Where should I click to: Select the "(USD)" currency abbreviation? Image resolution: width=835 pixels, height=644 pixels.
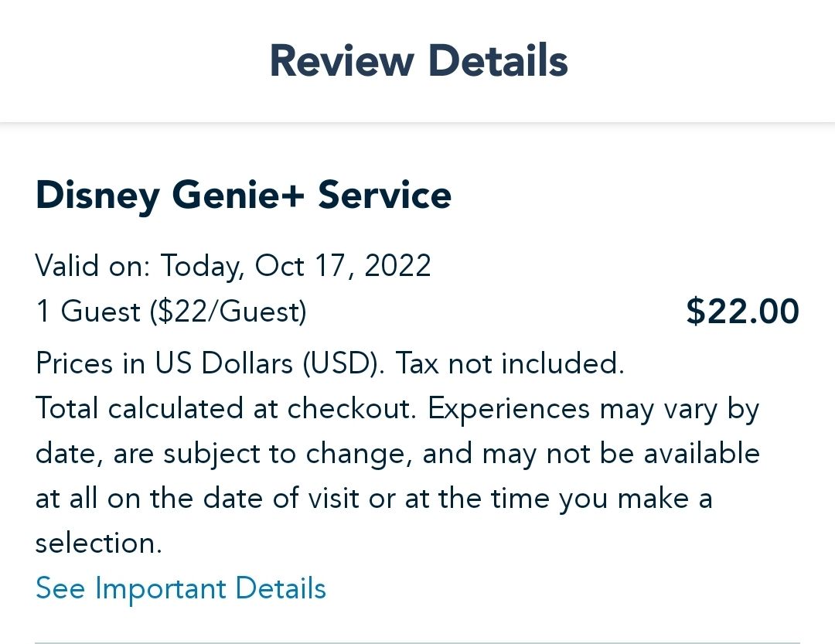point(343,363)
